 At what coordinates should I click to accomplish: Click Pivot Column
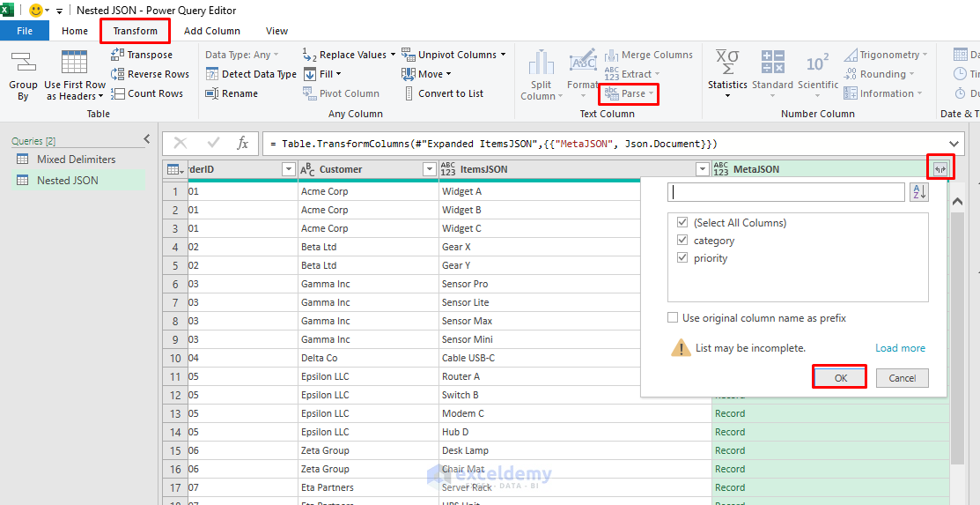coord(342,93)
